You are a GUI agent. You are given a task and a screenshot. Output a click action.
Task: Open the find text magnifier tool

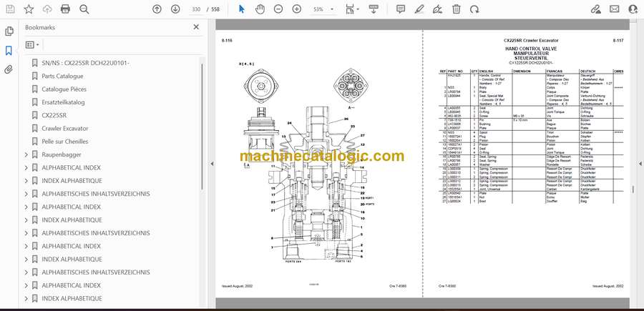[x=84, y=9]
